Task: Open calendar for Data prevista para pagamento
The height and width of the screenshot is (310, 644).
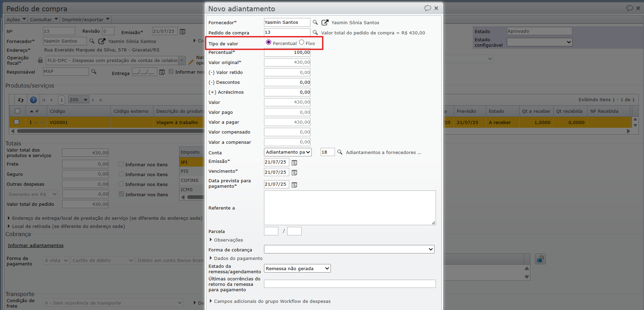Action: [294, 185]
